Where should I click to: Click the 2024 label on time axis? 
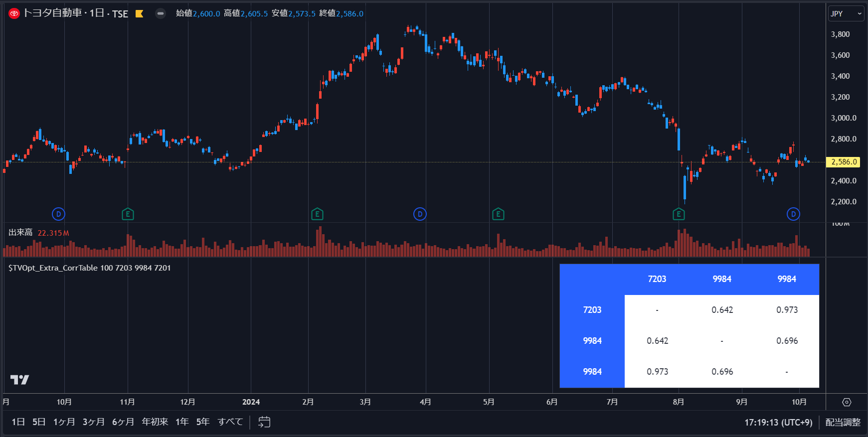click(x=251, y=402)
